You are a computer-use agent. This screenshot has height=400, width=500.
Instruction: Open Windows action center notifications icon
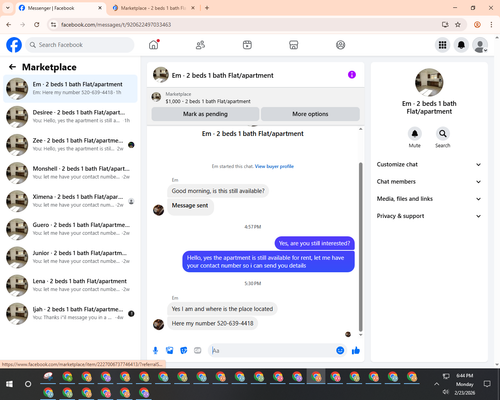[x=487, y=384]
